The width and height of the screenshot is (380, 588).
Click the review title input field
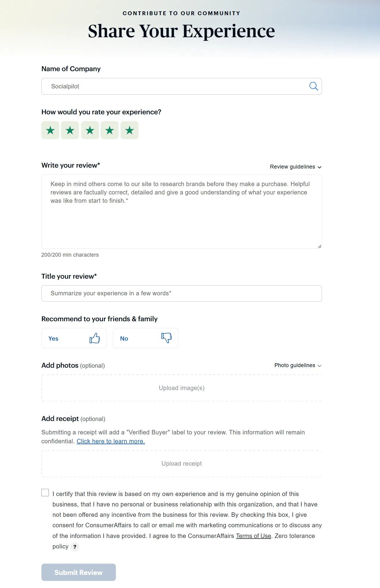(181, 293)
